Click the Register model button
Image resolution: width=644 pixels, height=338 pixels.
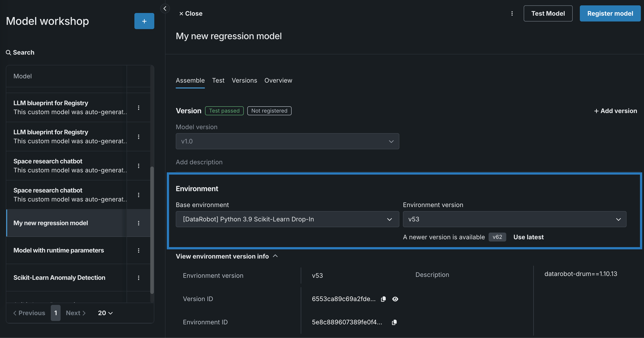(610, 13)
